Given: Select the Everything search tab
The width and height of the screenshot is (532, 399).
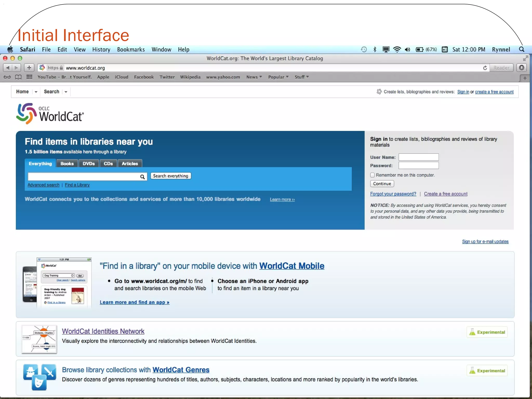Looking at the screenshot, I should click(40, 163).
